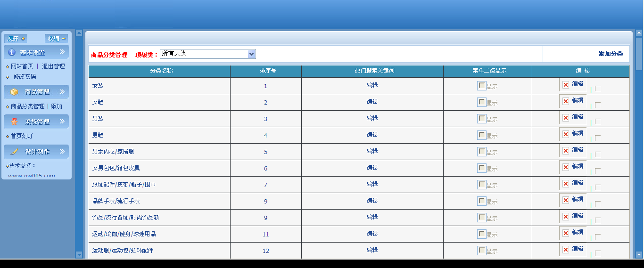The height and width of the screenshot is (268, 644).
Task: Click the 退出管理 link in sidebar
Action: pyautogui.click(x=53, y=66)
